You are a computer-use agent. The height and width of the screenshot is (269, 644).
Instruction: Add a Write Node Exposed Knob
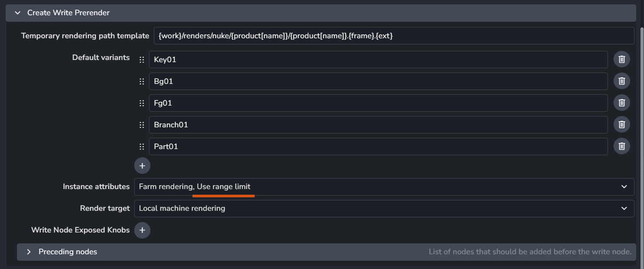[142, 230]
